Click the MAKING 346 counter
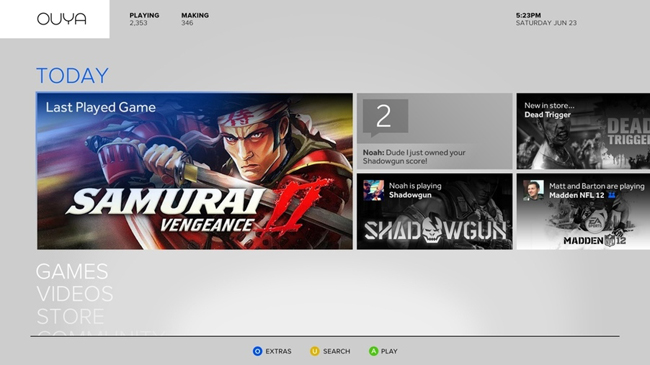 coord(195,19)
